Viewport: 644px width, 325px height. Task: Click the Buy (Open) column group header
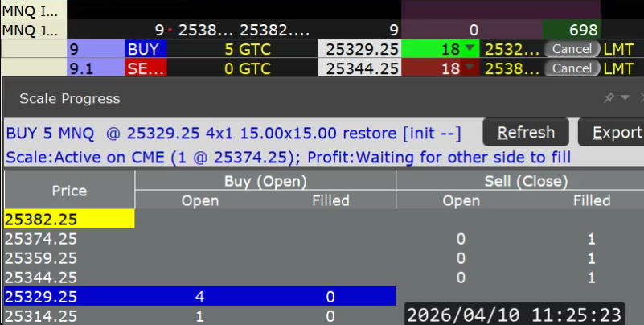coord(265,181)
